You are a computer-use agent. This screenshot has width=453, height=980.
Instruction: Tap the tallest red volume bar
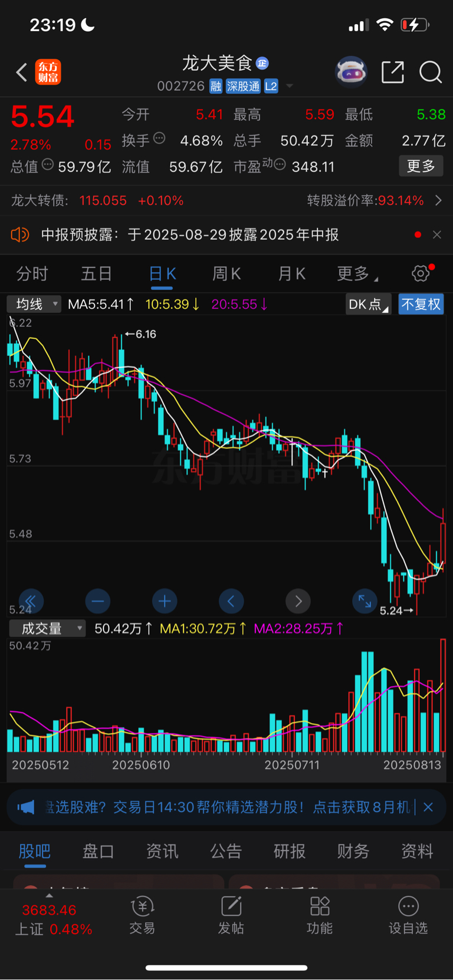point(443,695)
